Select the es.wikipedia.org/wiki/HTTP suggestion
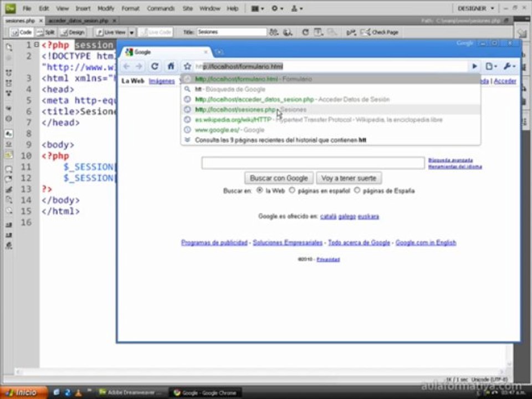 331,120
